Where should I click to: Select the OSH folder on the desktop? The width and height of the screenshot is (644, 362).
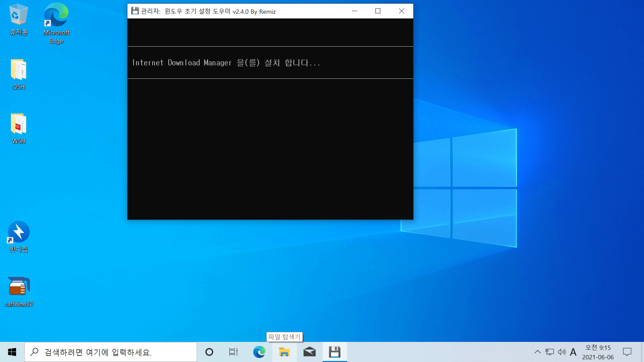coord(19,74)
